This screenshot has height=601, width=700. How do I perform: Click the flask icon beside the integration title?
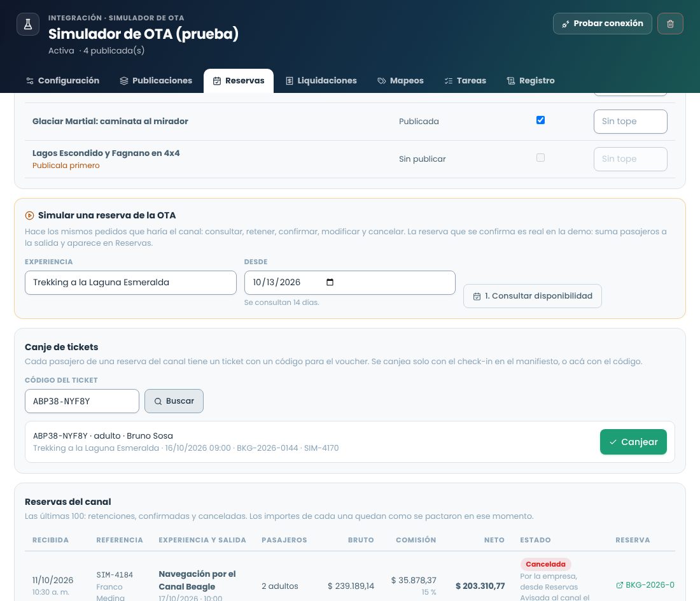click(x=27, y=24)
